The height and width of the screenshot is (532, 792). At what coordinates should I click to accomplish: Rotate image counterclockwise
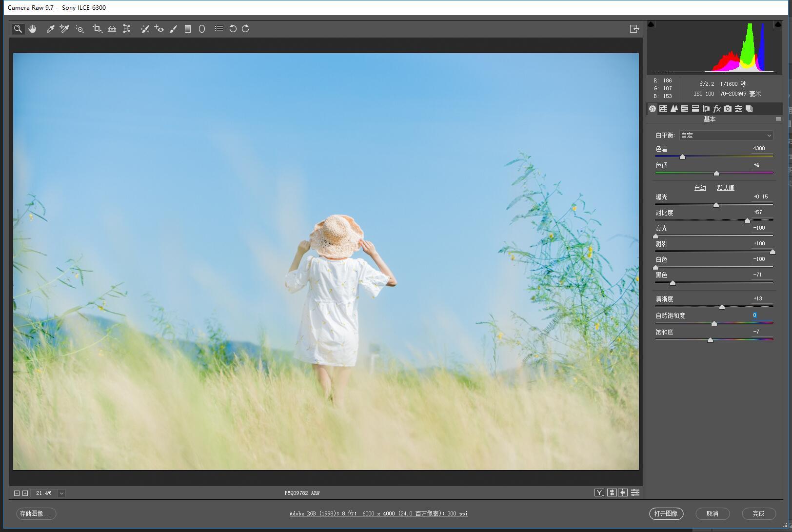point(233,29)
